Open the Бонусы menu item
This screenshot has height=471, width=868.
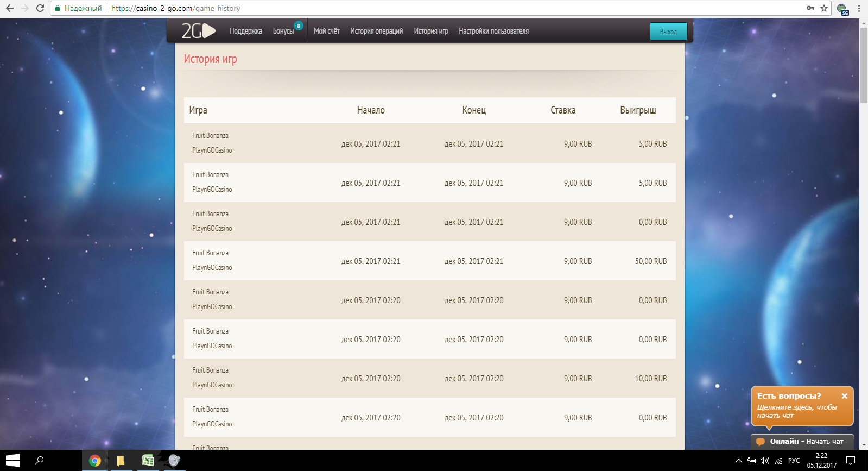283,31
